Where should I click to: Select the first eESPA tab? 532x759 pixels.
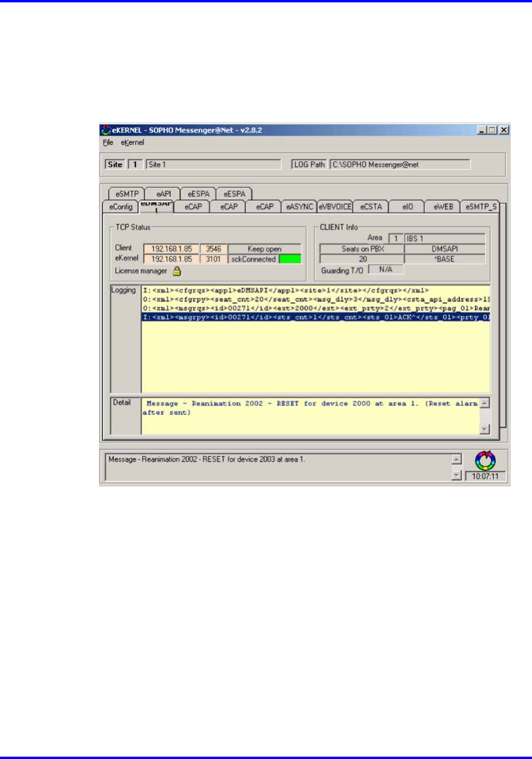pyautogui.click(x=198, y=193)
